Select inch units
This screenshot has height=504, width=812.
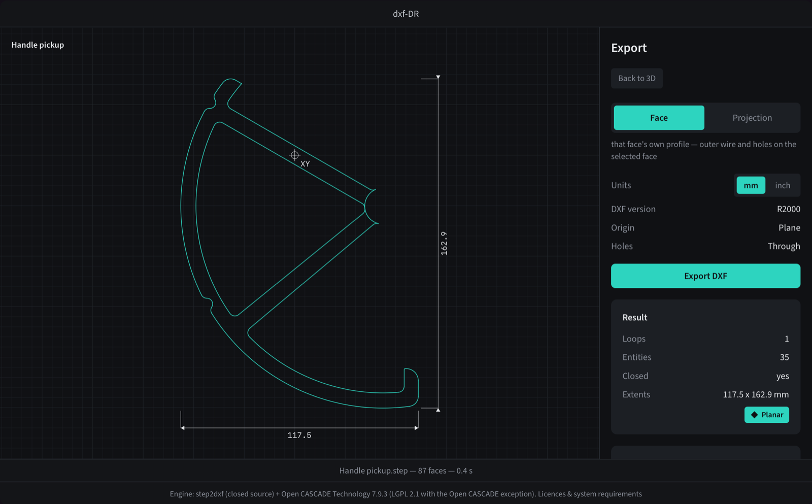click(783, 185)
